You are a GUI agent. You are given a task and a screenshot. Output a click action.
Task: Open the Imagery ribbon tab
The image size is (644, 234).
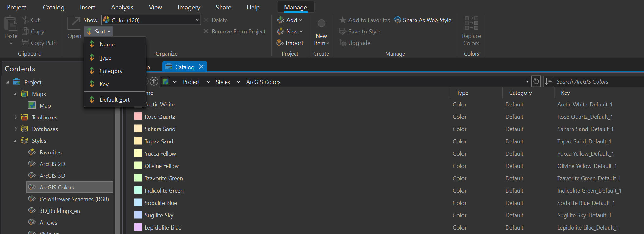[189, 7]
